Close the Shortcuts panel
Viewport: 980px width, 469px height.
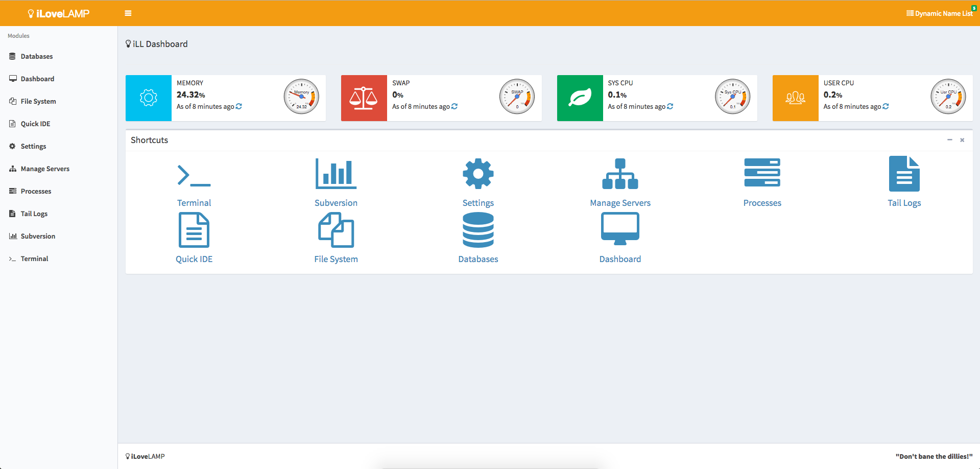962,140
